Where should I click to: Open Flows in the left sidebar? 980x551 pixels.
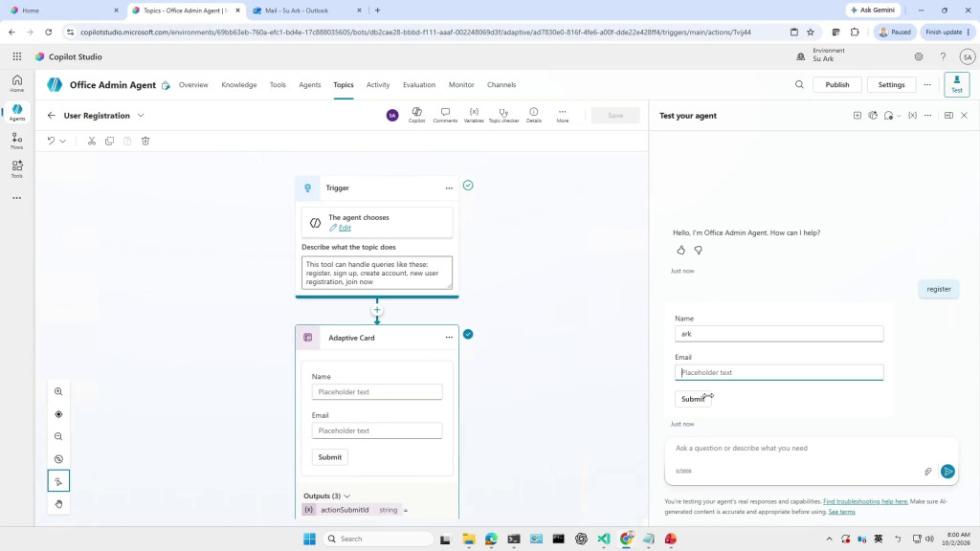coord(17,141)
